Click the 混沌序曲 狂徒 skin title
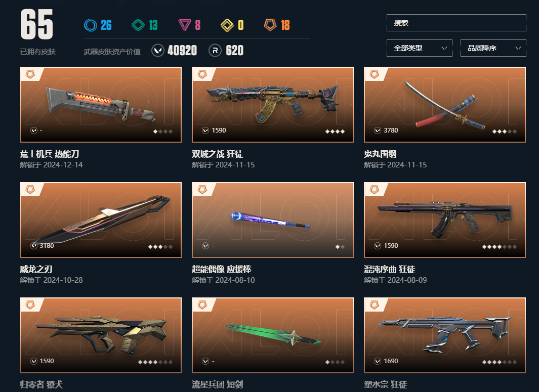The height and width of the screenshot is (392, 539). coord(390,270)
